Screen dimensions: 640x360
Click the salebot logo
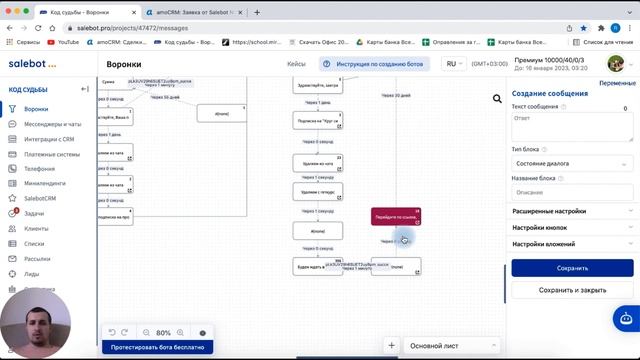click(32, 64)
